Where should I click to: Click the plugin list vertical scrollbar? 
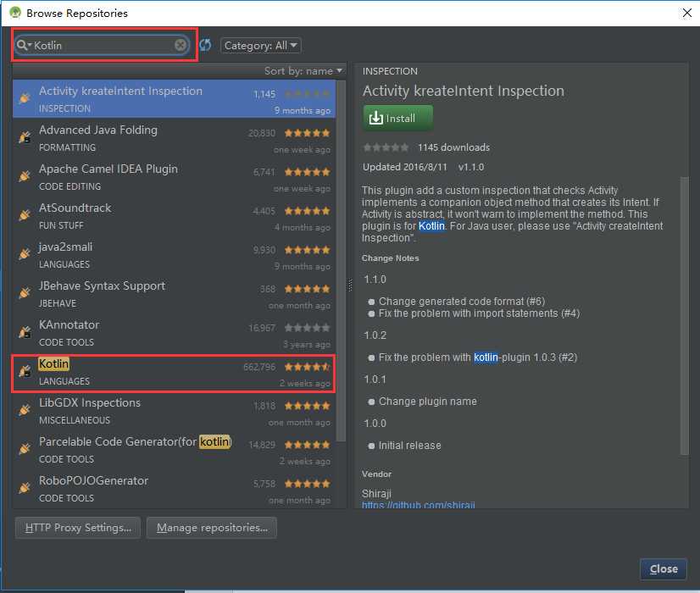341,261
